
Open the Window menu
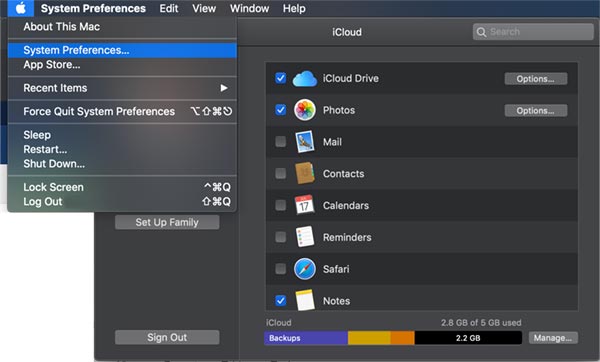(x=249, y=8)
